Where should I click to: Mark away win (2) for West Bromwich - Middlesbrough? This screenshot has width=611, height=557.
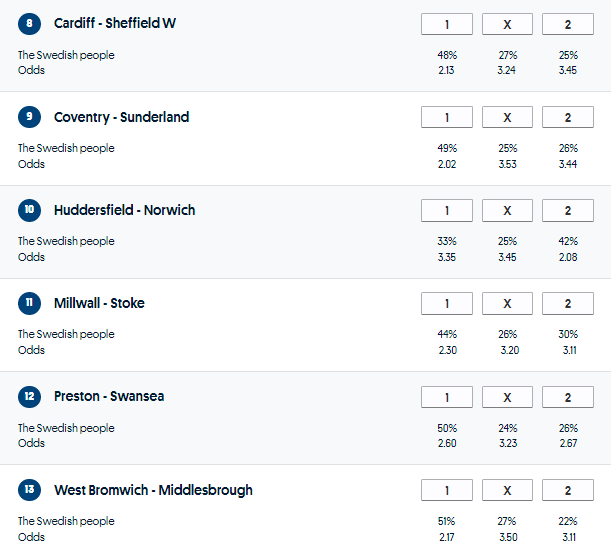[x=567, y=490]
